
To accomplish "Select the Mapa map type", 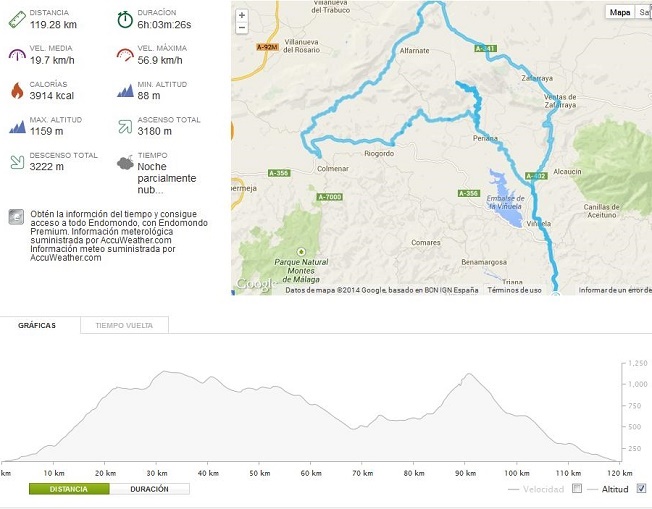I will click(620, 12).
